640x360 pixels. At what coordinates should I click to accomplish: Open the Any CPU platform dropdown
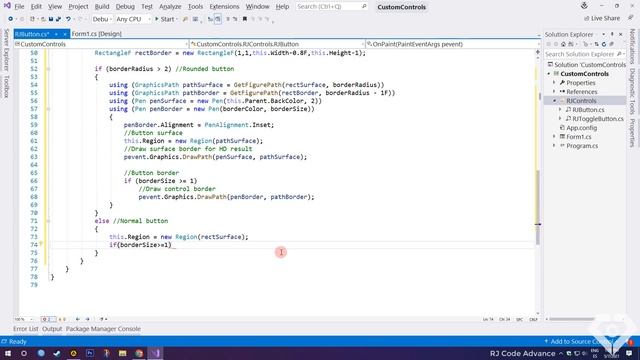click(133, 19)
